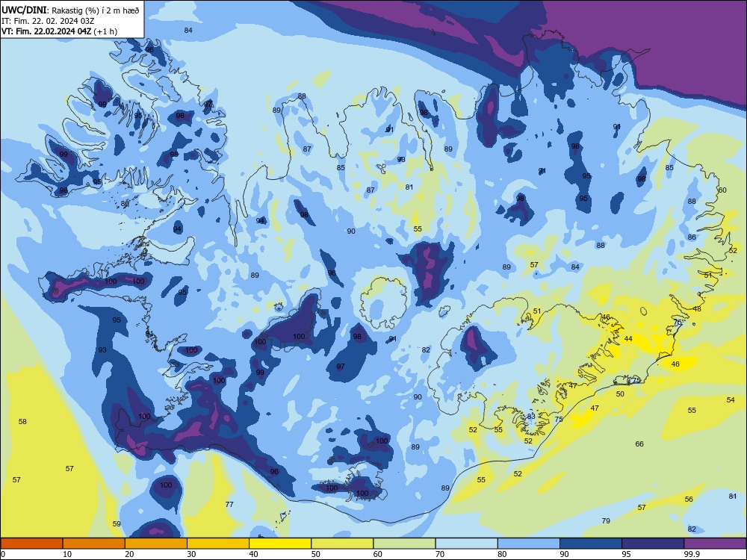Click the '40' label on the colour scale
Viewport: 747px width, 560px height.
tap(253, 554)
